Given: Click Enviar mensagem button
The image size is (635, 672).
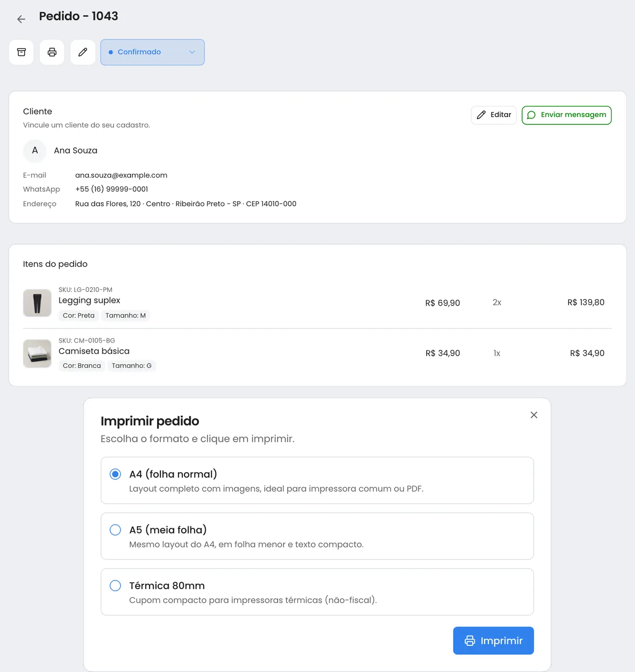Looking at the screenshot, I should pyautogui.click(x=567, y=115).
